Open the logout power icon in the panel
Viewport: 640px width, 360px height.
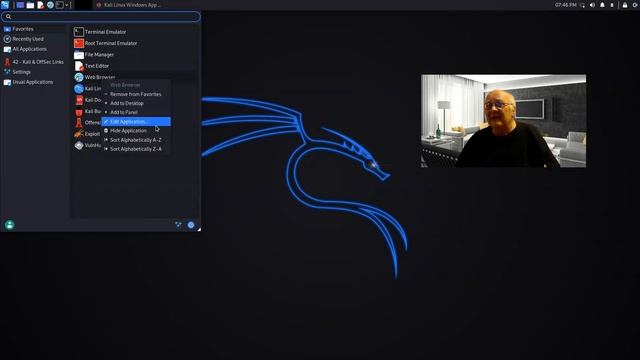(x=635, y=5)
